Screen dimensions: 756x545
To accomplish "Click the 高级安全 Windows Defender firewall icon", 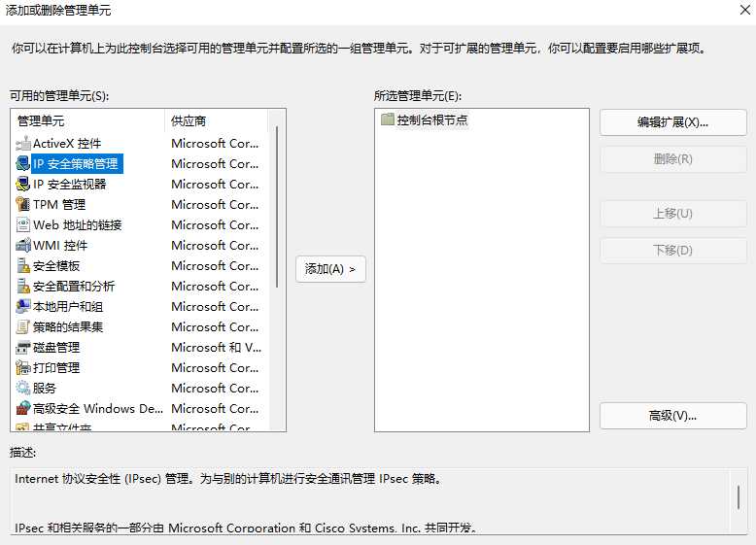I will (x=22, y=409).
